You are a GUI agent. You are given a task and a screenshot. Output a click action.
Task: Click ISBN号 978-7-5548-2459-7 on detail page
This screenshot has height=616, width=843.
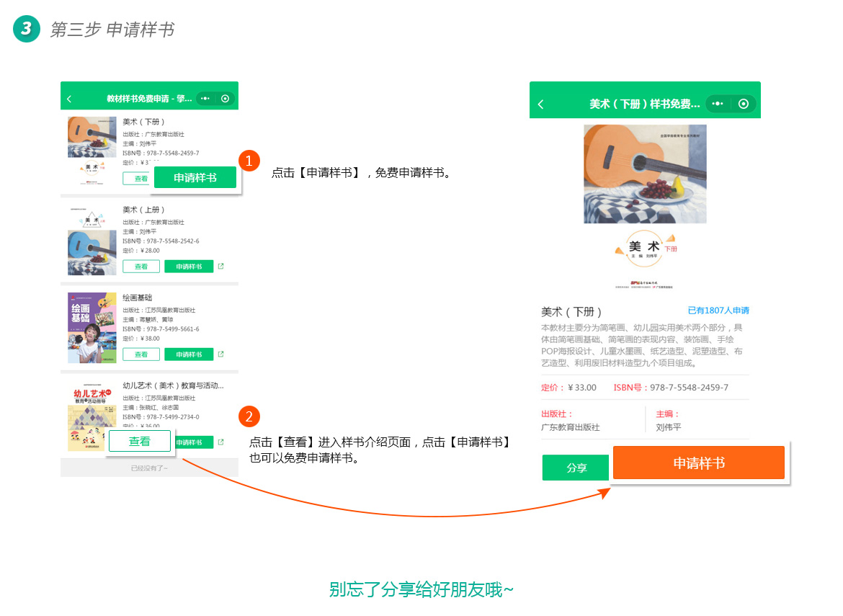click(x=671, y=387)
